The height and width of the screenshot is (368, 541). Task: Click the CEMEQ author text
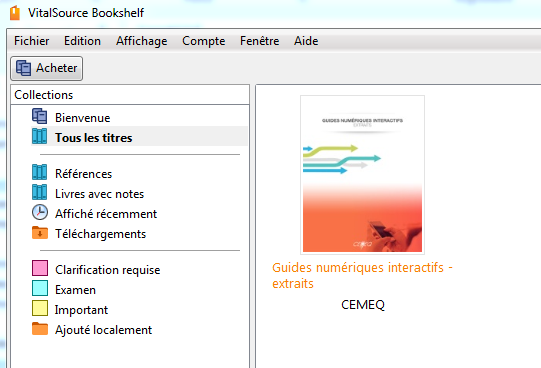point(363,305)
